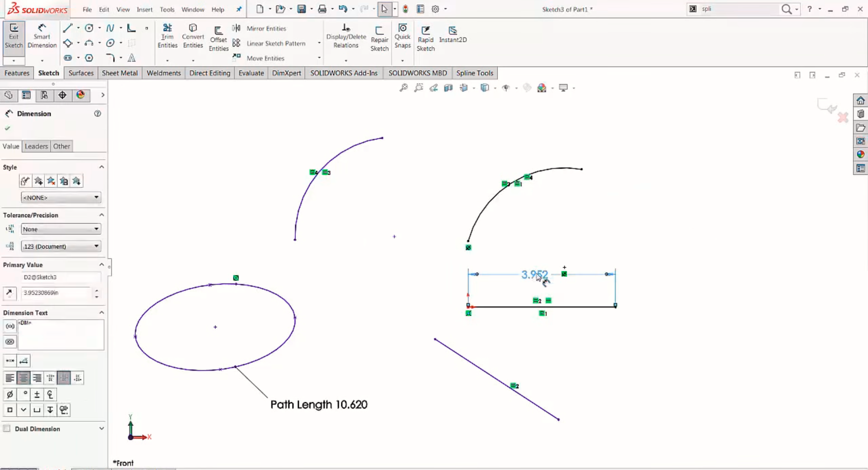This screenshot has height=470, width=868.
Task: Open the .123 Document precision dropdown
Action: coord(61,246)
